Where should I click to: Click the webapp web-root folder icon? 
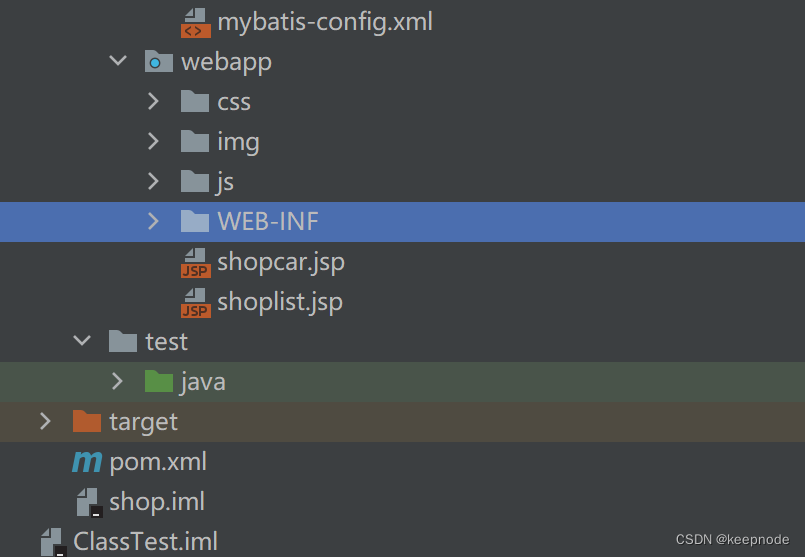pos(159,61)
